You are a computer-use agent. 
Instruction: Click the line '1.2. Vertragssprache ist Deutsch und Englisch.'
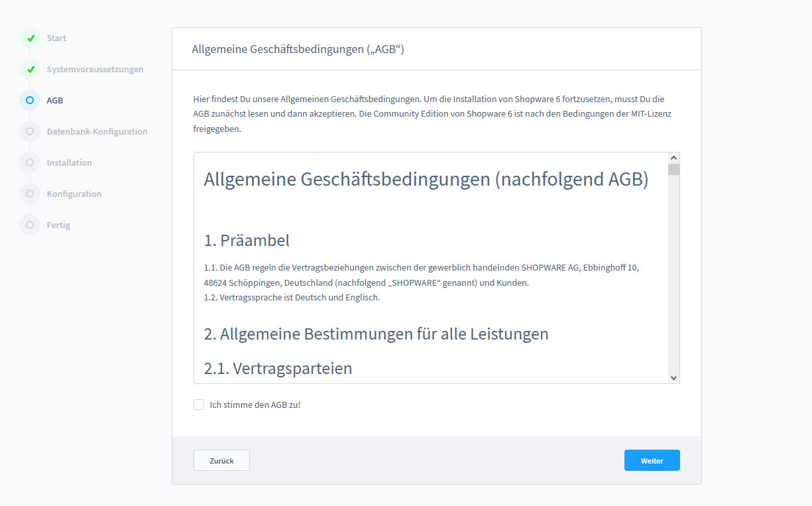[x=292, y=297]
